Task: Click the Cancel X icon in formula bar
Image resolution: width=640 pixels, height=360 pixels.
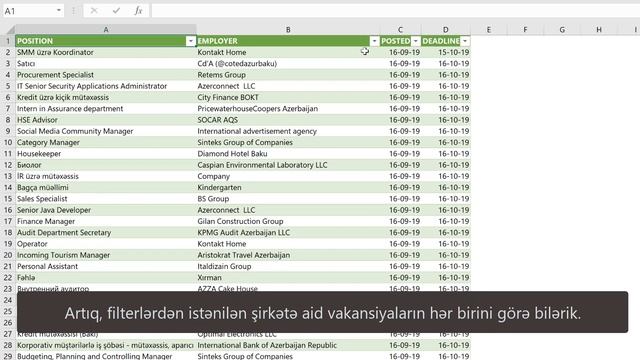Action: tap(94, 11)
